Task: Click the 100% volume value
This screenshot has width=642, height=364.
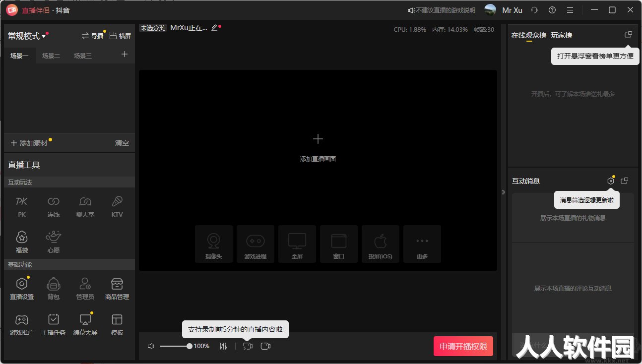Action: click(201, 346)
